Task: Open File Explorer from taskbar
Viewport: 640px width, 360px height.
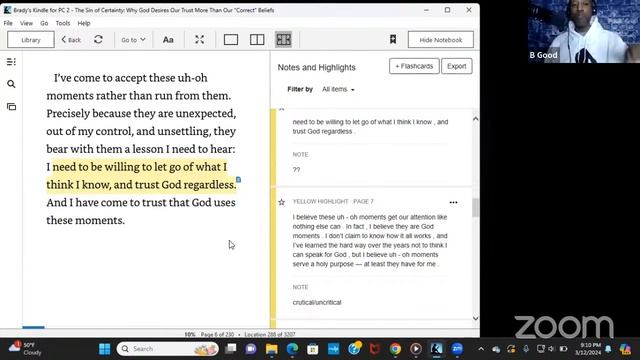Action: tap(271, 349)
